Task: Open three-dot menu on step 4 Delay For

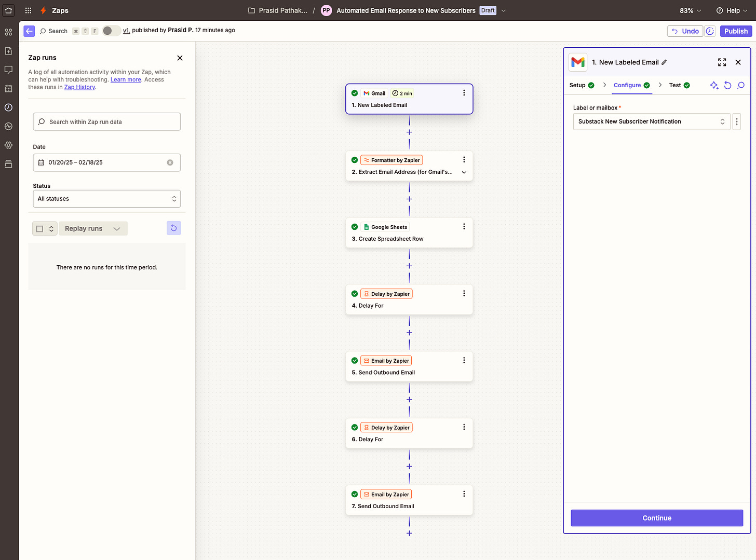Action: tap(464, 293)
